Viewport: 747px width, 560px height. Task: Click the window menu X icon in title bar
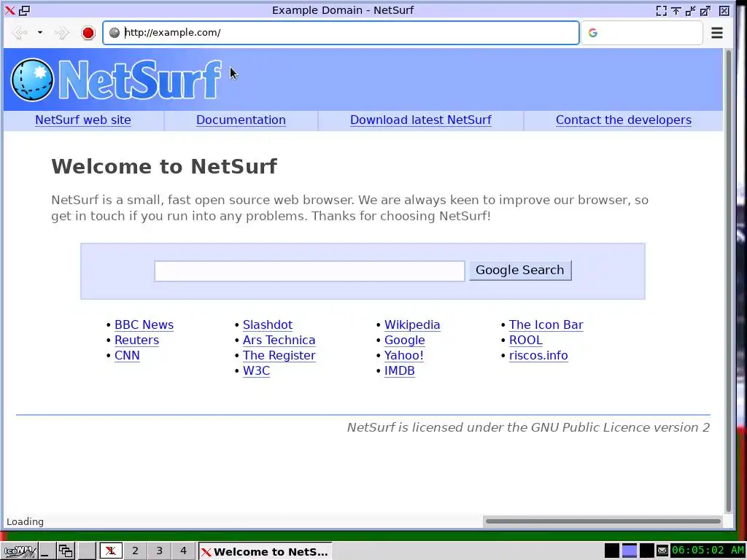click(x=9, y=10)
